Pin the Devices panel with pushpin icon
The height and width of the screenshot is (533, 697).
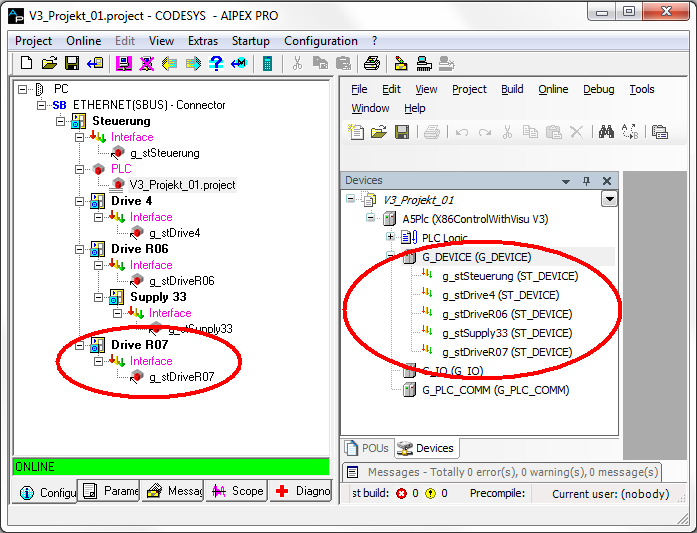(x=586, y=181)
